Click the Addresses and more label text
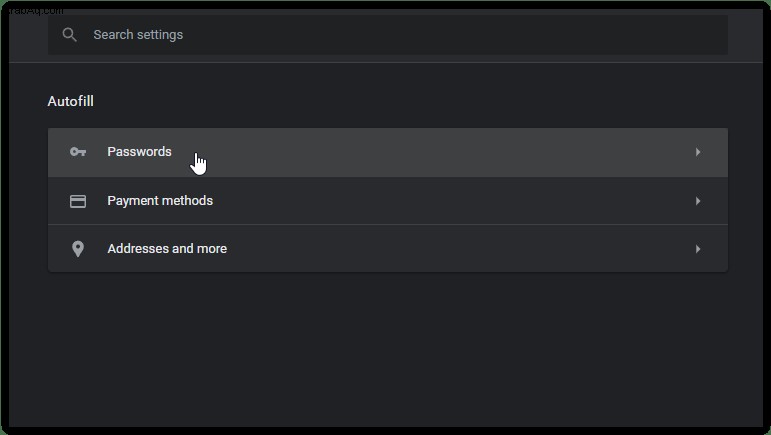The height and width of the screenshot is (435, 771). (167, 249)
